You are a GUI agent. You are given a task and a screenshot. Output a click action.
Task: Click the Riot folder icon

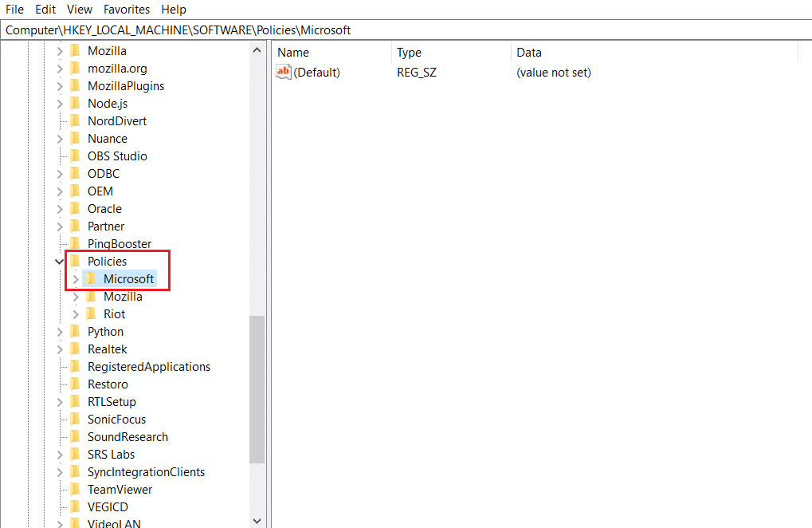(x=91, y=314)
